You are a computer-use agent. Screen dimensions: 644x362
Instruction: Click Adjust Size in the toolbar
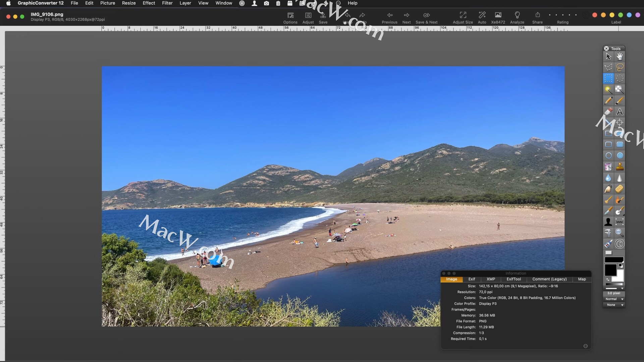point(463,18)
